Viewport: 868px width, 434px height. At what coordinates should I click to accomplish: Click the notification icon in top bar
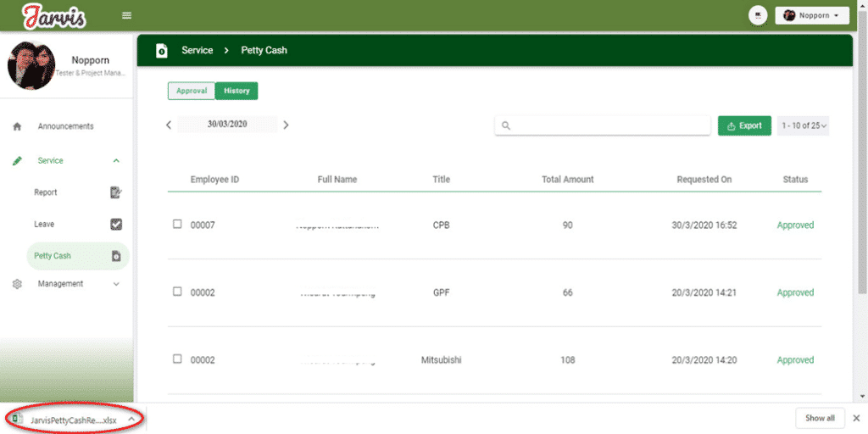click(x=758, y=15)
